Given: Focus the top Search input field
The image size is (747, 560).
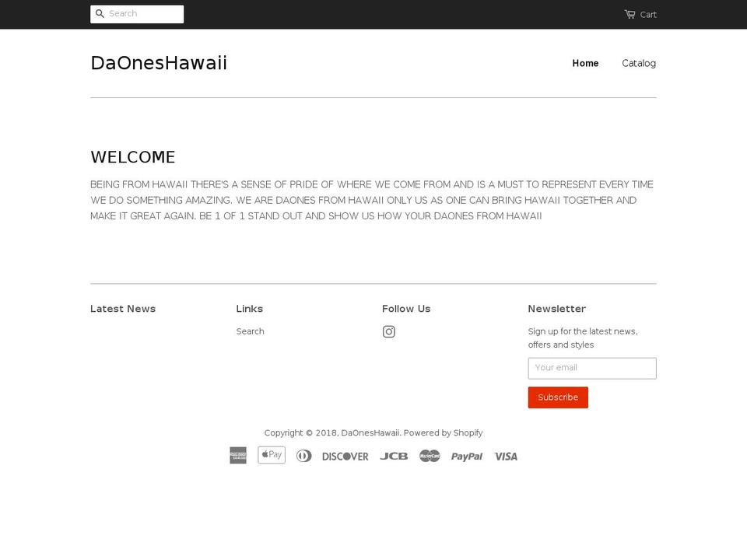Looking at the screenshot, I should tap(137, 14).
